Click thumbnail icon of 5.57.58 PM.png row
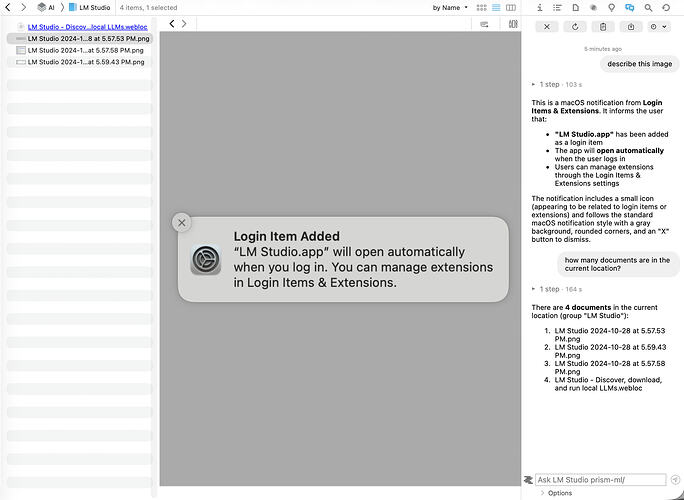Image resolution: width=684 pixels, height=500 pixels. [21, 50]
